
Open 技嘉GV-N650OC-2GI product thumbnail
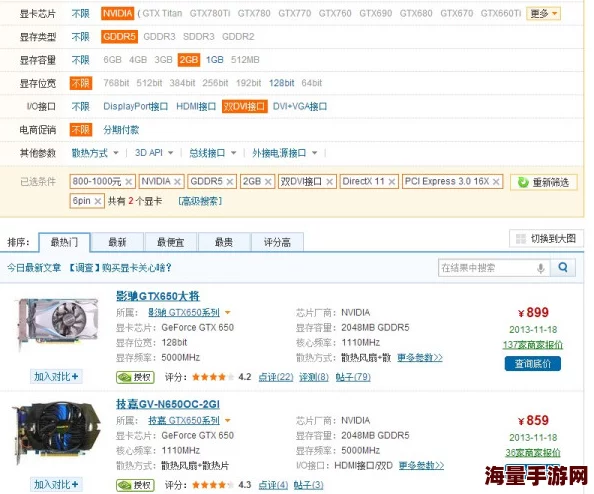coord(57,433)
